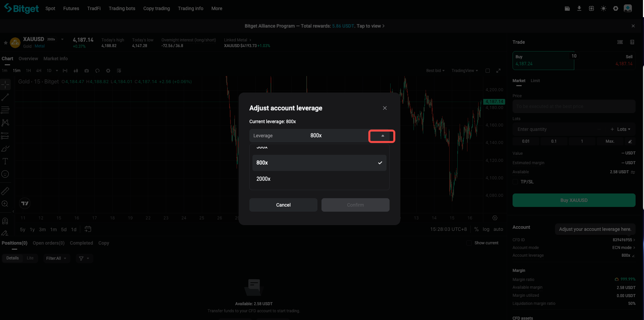Open the user profile avatar
The image size is (644, 320).
tap(627, 8)
